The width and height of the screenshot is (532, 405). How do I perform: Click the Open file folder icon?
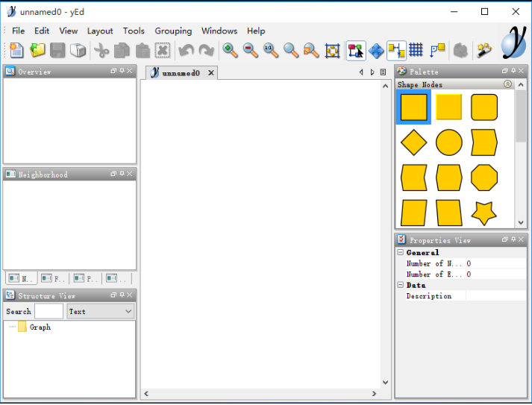click(x=37, y=50)
